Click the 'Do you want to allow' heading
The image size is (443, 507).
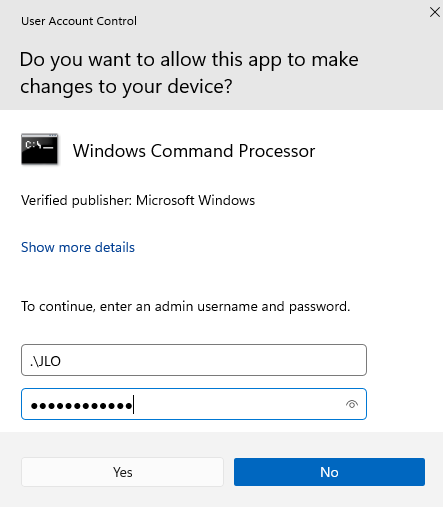coord(189,73)
